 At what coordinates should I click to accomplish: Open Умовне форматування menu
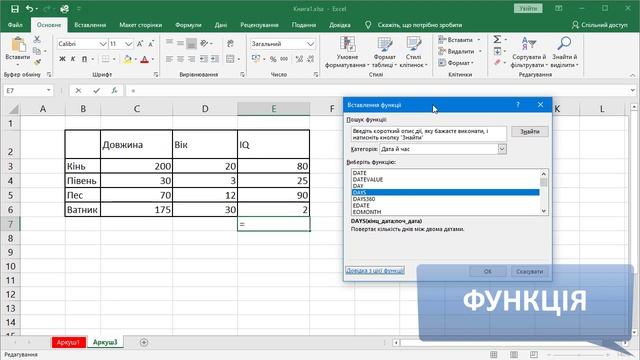(347, 52)
